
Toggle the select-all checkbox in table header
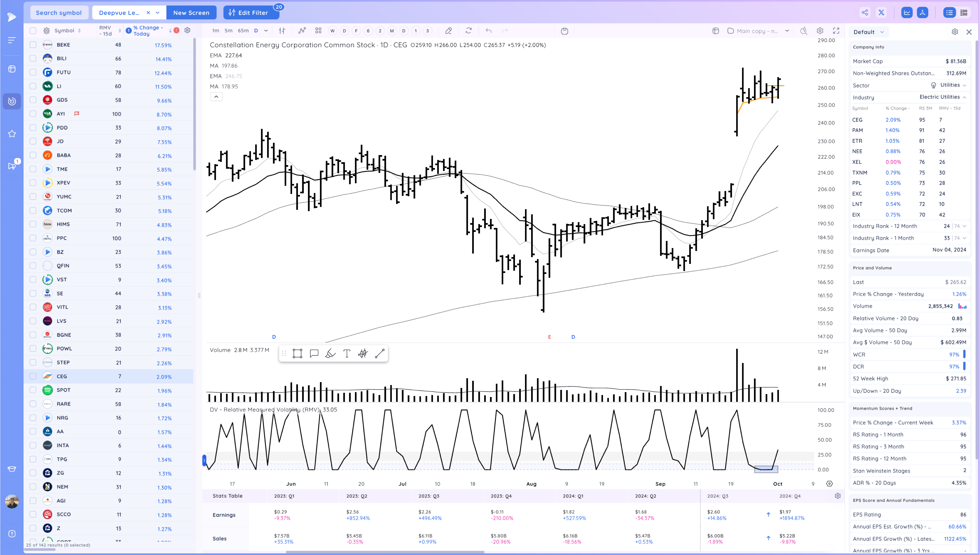coord(33,31)
